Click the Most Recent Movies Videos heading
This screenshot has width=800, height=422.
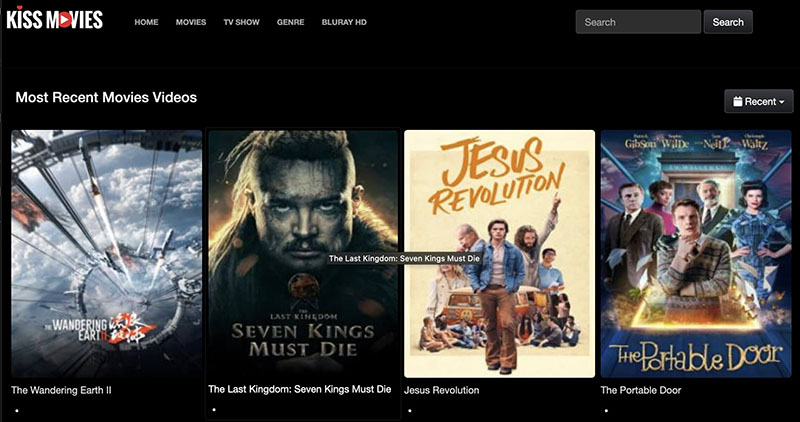106,97
